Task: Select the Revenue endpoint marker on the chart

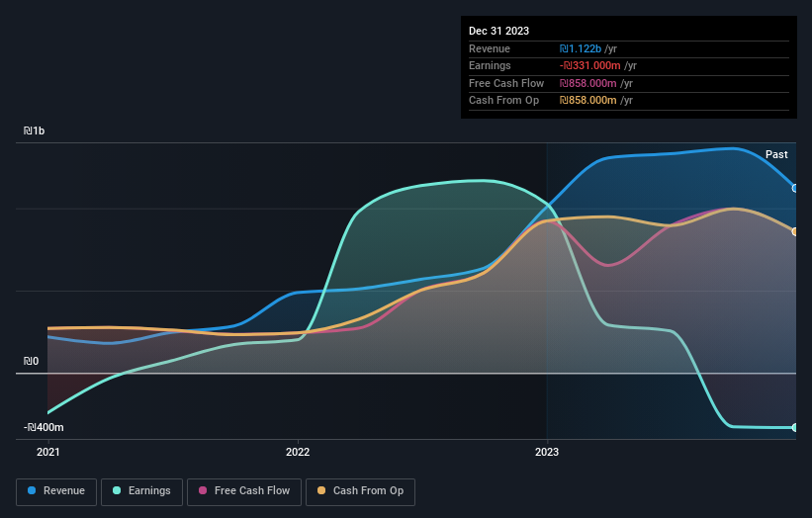Action: (x=795, y=189)
